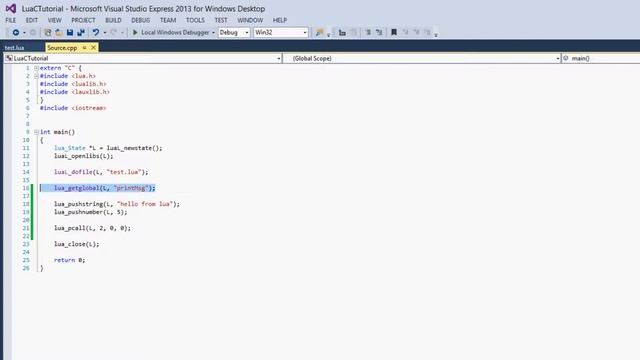
Task: Open the Navigate Backward history dropdown
Action: click(x=24, y=33)
